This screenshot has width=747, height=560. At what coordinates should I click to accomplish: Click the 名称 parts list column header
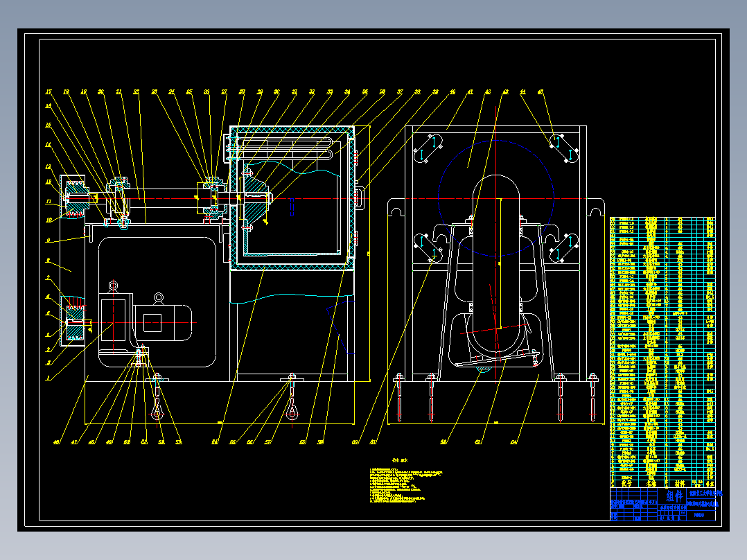(651, 483)
